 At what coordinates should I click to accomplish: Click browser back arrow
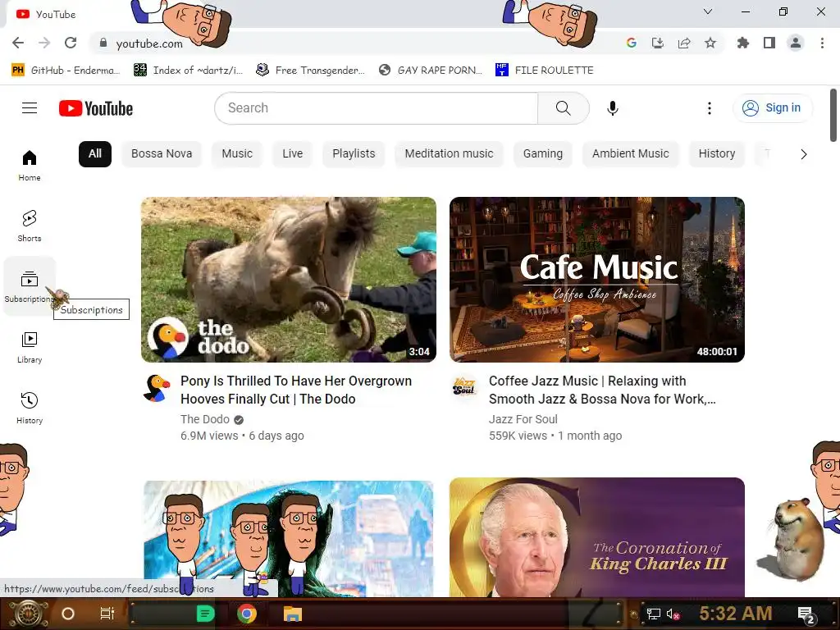tap(18, 43)
